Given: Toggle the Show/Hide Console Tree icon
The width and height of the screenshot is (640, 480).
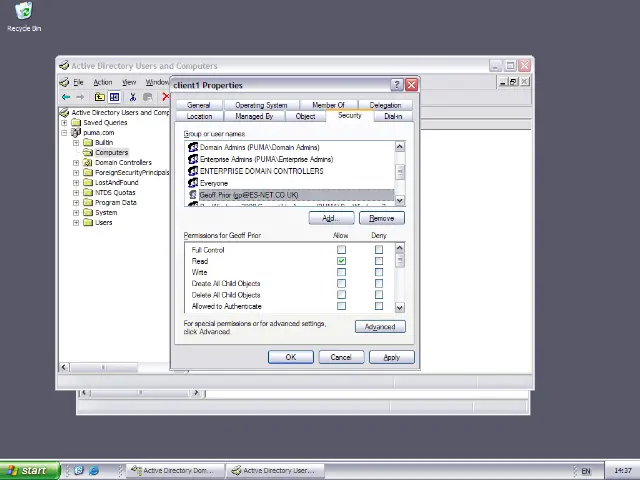Looking at the screenshot, I should (x=115, y=97).
